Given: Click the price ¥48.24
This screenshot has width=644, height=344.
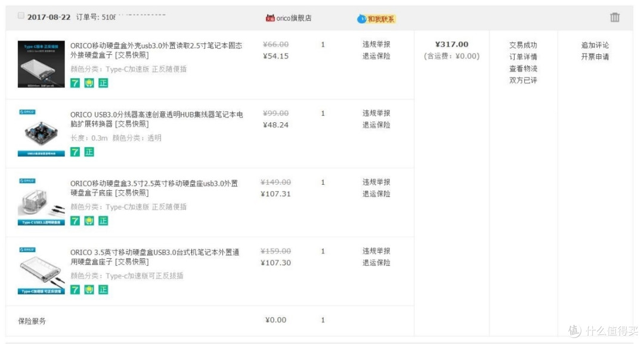Looking at the screenshot, I should 275,125.
